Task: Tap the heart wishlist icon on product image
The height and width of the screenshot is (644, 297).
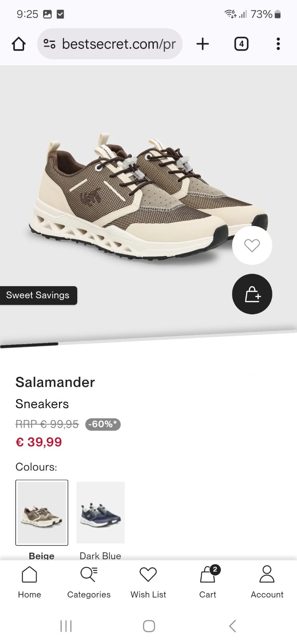Action: coord(252,245)
